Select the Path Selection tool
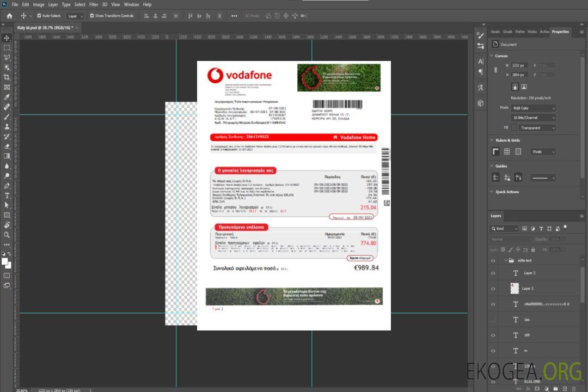Screen dimensions: 588x392 7,205
